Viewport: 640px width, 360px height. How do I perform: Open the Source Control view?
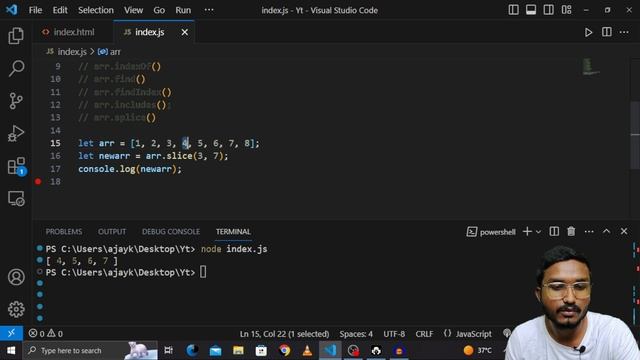pyautogui.click(x=16, y=101)
